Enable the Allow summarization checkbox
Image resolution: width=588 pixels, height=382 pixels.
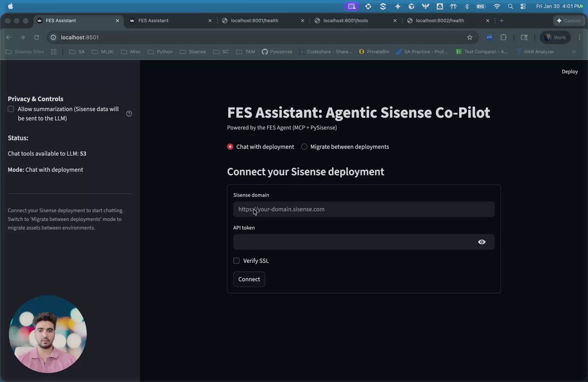(11, 109)
